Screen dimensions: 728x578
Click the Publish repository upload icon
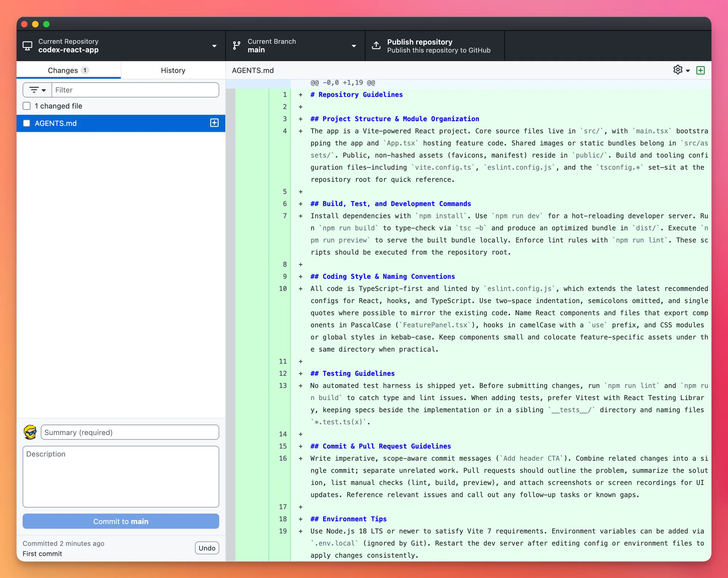point(376,45)
